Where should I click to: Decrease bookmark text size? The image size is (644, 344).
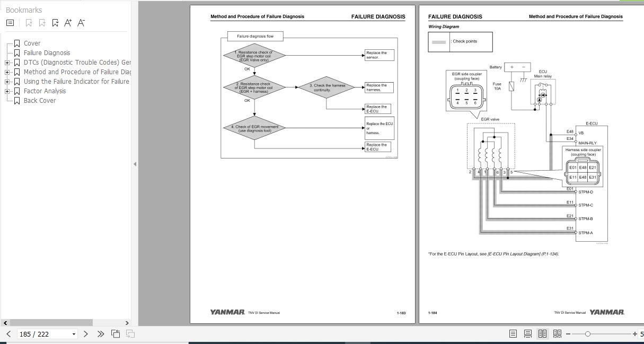pyautogui.click(x=80, y=22)
